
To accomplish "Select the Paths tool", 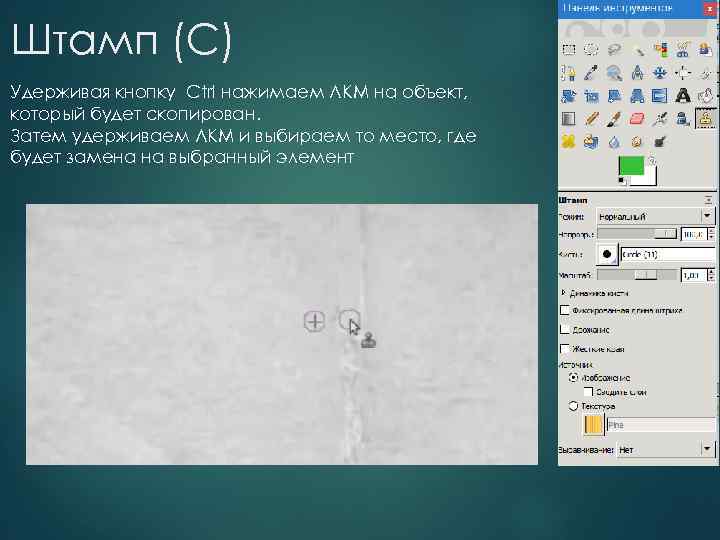I will click(x=568, y=73).
